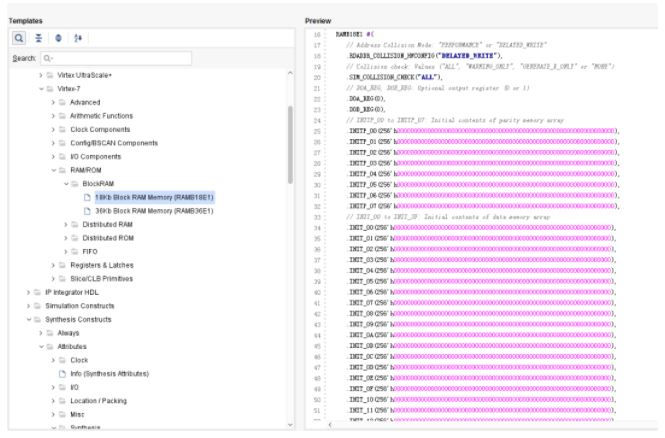Expand the Distributed RAM chevron
This screenshot has width=665, height=438.
(65, 224)
